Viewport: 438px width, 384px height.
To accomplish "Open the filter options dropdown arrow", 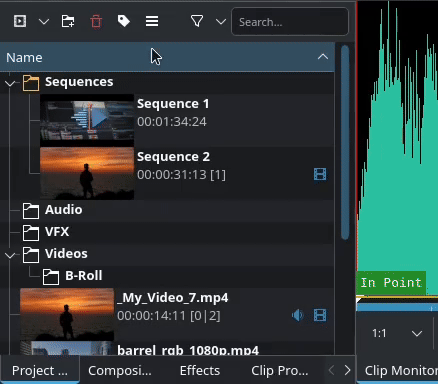I will click(x=221, y=22).
